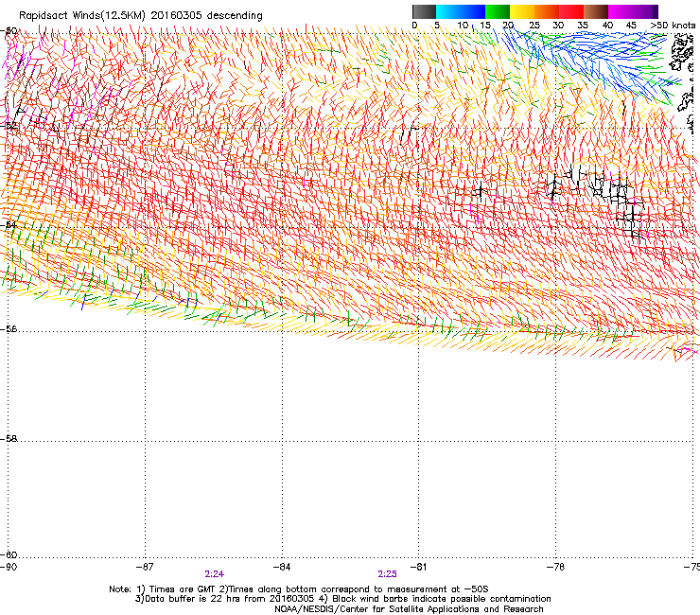This screenshot has height=615, width=700.
Task: Click the 2:24 time marker
Action: 215,574
